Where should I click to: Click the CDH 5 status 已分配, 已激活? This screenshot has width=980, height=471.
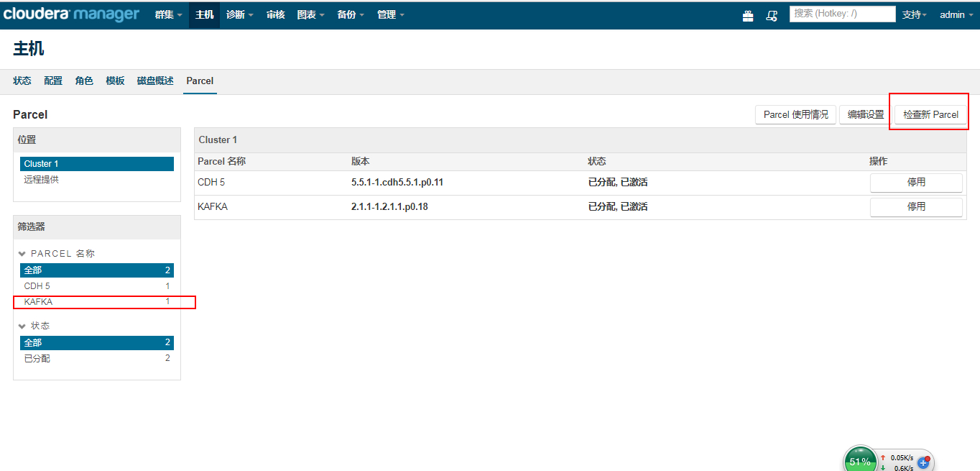click(618, 183)
